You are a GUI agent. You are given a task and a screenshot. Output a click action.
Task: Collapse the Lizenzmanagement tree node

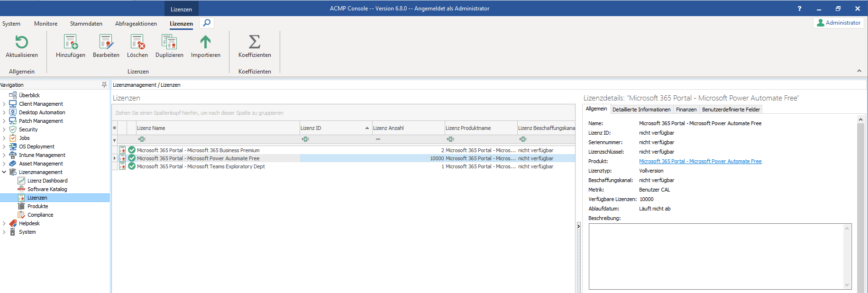click(x=4, y=172)
